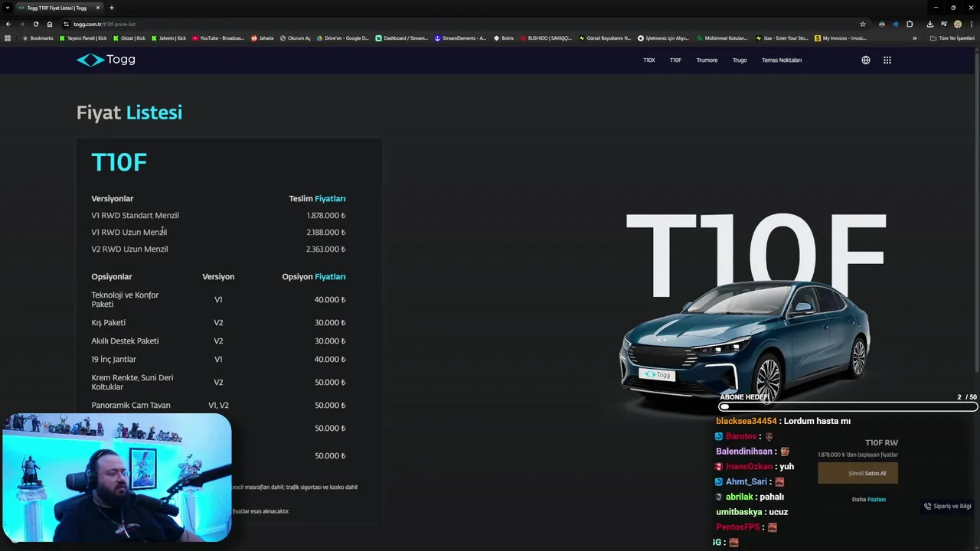Click the V1 RWD Standart Menzil row
The image size is (980, 551).
tap(218, 215)
